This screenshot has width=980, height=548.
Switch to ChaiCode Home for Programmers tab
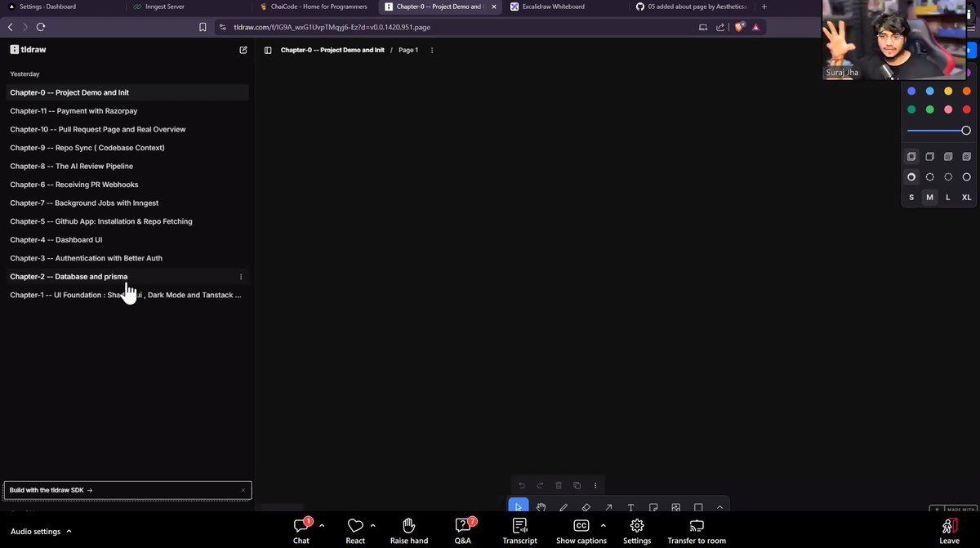click(314, 7)
